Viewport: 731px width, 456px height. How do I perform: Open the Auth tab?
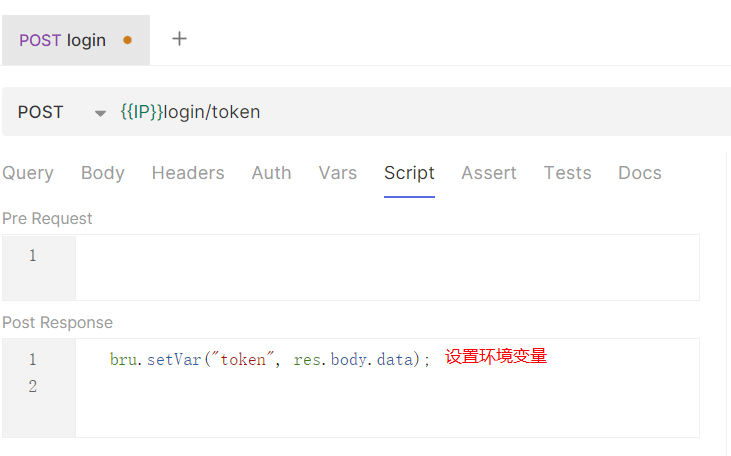[271, 173]
